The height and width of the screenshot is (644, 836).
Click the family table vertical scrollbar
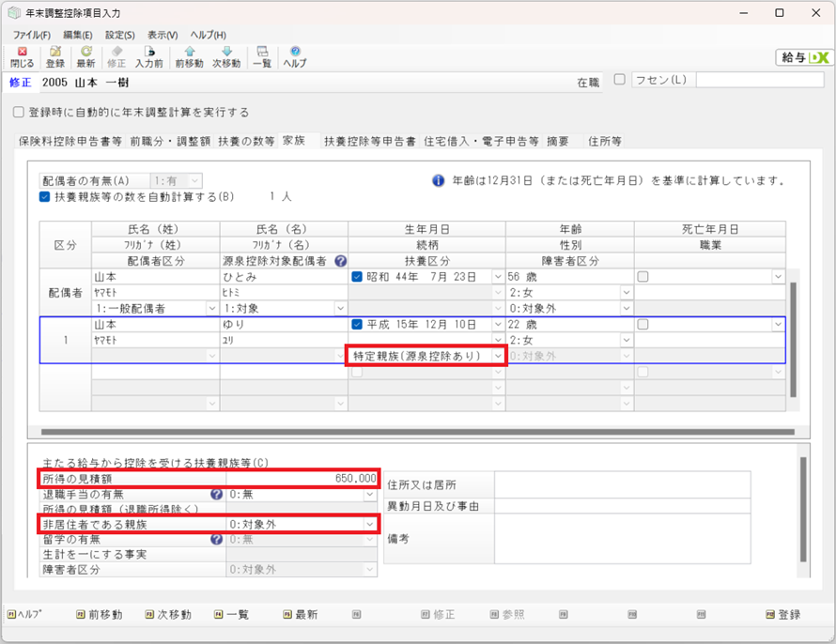792,338
